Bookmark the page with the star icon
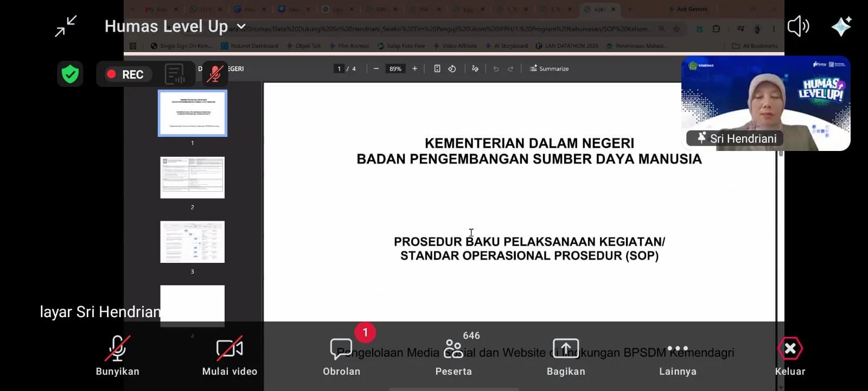 tap(676, 29)
